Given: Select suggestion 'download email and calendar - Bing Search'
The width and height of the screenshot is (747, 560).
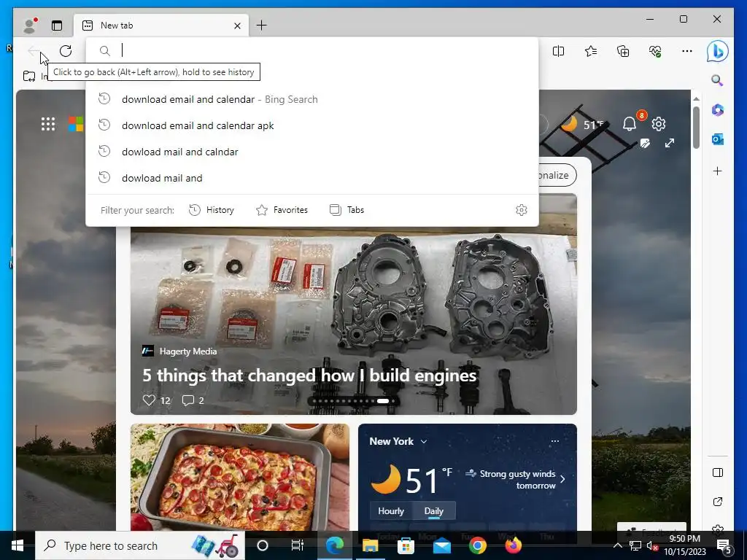Looking at the screenshot, I should tap(312, 99).
